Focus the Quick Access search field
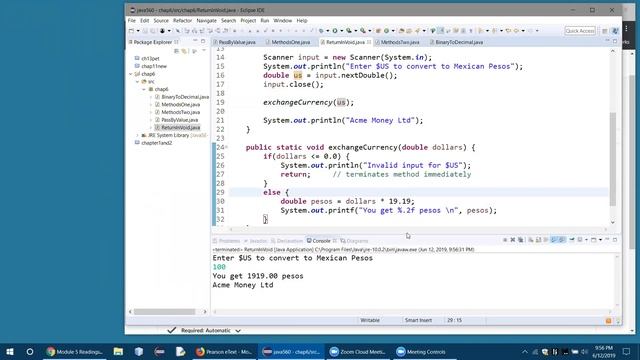Screen dimensions: 640x360 coord(580,31)
